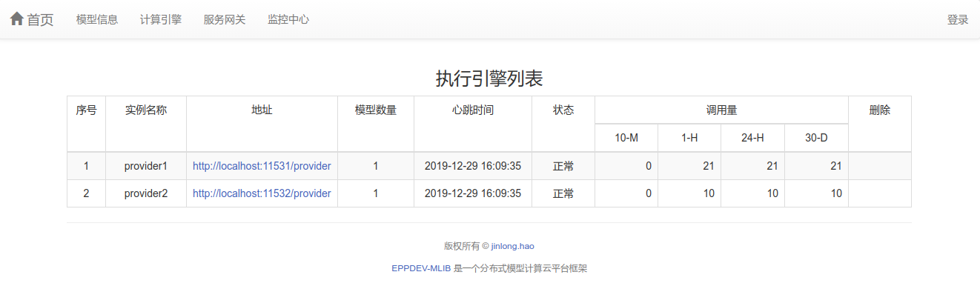This screenshot has height=289, width=980.
Task: Click the 24-H sub-header
Action: 752,138
